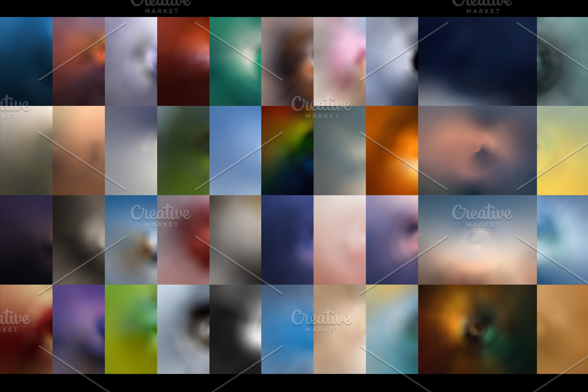
Task: Pick third-row charcoal thumbnail with light smudge
Action: [78, 240]
